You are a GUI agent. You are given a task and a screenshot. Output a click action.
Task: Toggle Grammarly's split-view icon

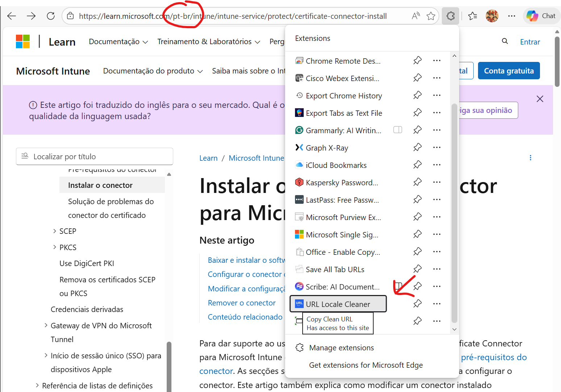pos(398,130)
